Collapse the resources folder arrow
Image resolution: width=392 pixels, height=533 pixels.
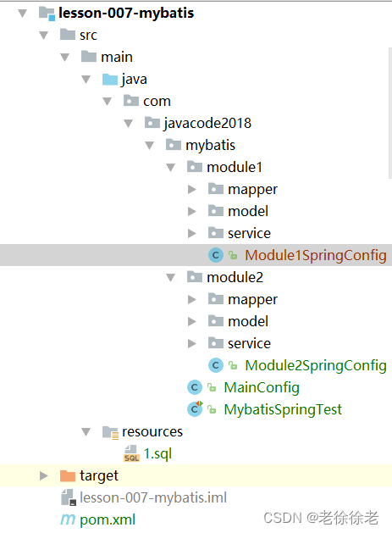coord(86,432)
